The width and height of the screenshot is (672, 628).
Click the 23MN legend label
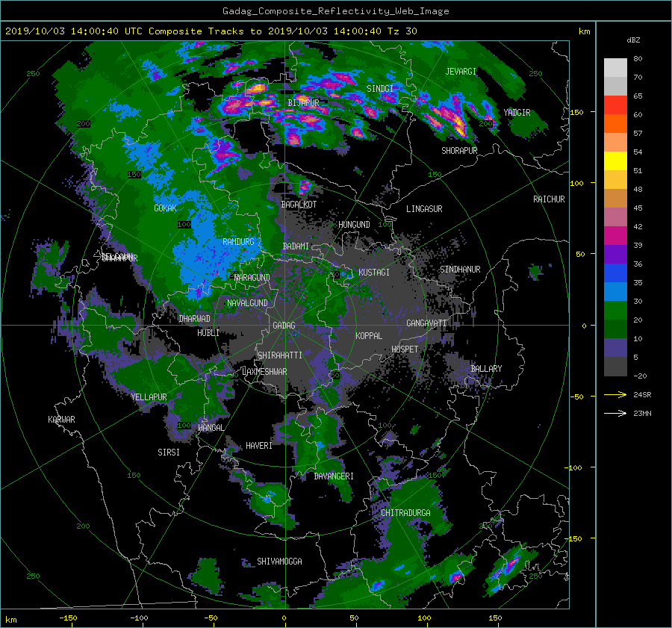click(642, 414)
